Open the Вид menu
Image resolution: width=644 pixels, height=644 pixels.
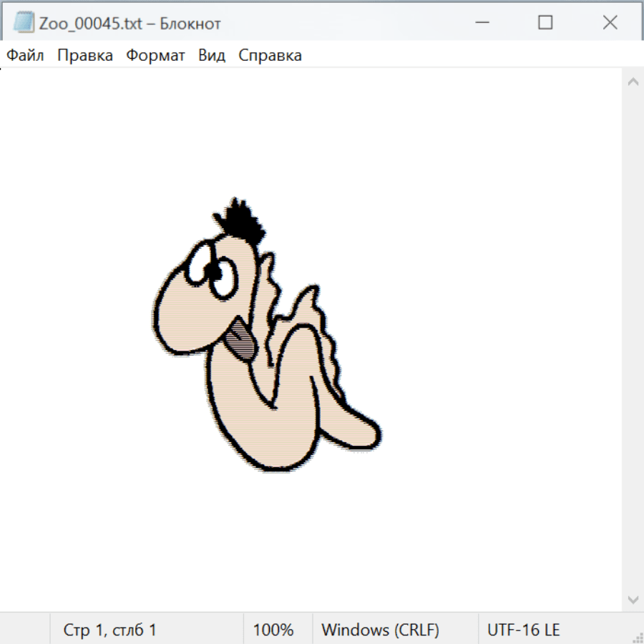tap(212, 56)
